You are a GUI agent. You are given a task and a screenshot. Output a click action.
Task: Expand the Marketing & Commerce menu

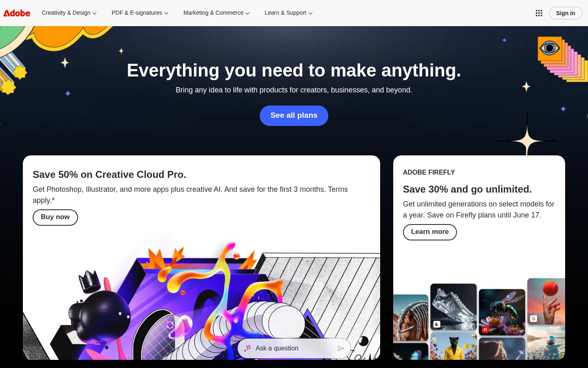(216, 13)
